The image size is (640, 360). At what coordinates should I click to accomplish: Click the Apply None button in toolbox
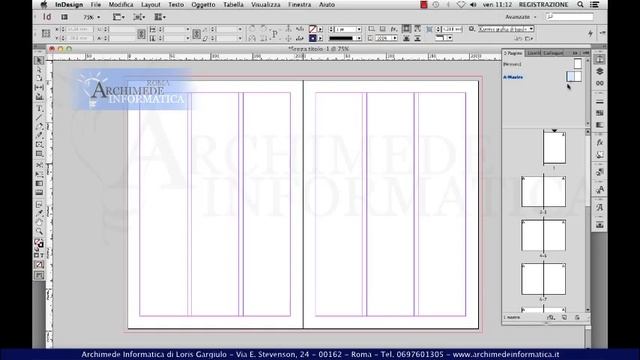pyautogui.click(x=39, y=264)
